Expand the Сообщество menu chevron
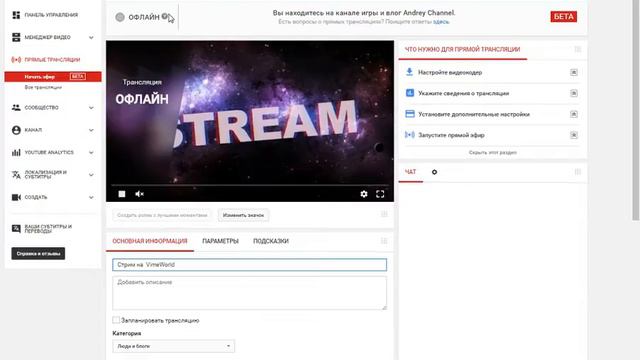 point(91,108)
